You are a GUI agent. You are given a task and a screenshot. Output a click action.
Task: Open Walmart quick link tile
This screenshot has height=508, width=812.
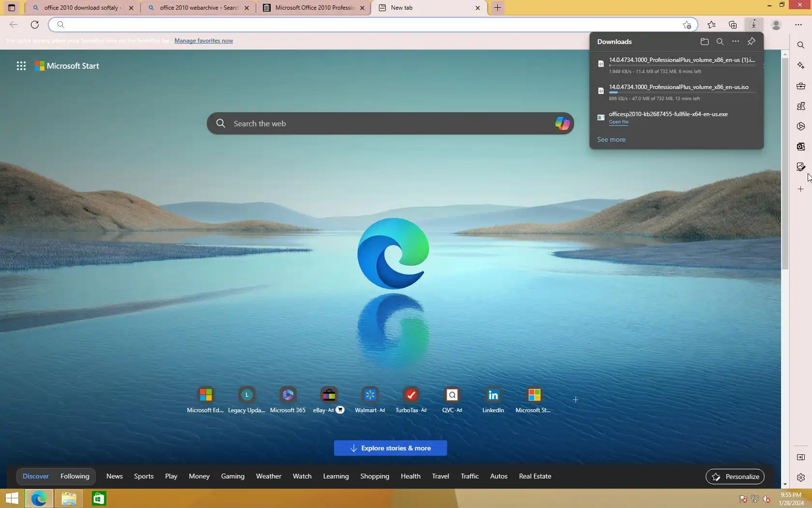pyautogui.click(x=370, y=400)
